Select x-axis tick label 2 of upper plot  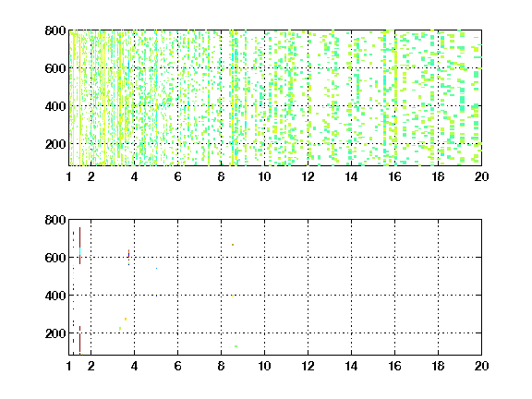tap(91, 176)
